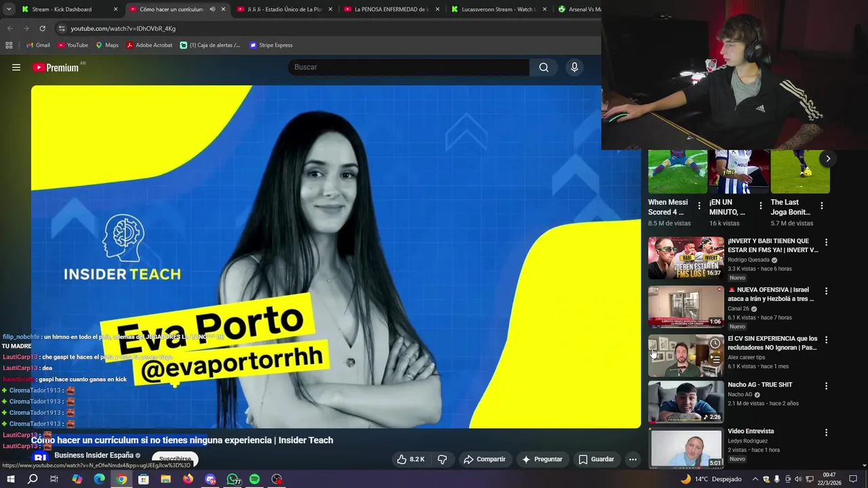Open options menu for the INVERT Y BABI video
The width and height of the screenshot is (868, 488).
click(826, 242)
